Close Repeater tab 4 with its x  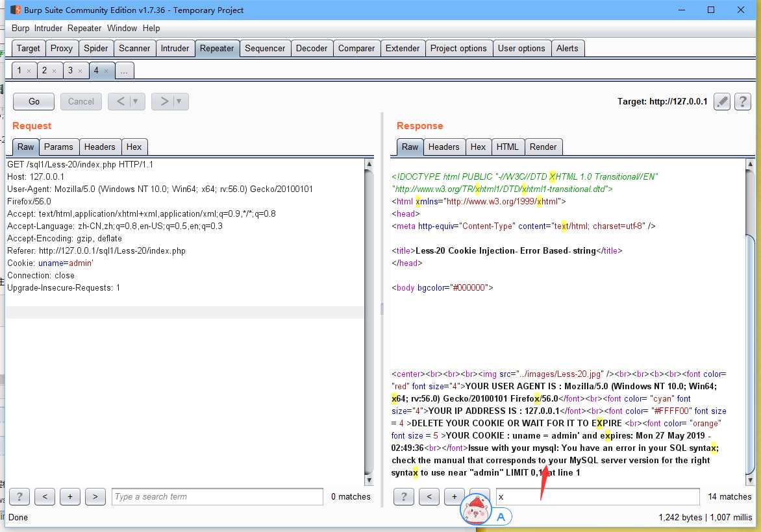[x=106, y=71]
